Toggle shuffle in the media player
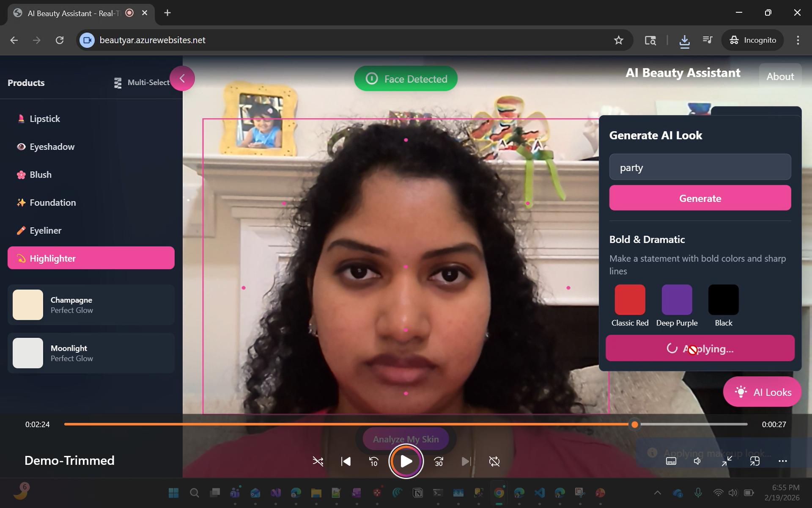Viewport: 812px width, 508px height. [318, 461]
